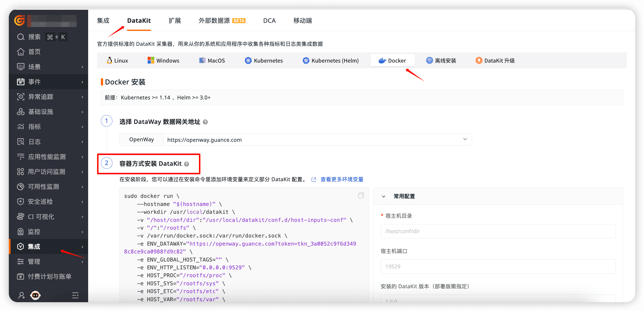
Task: Select the 基础设施 infrastructure icon
Action: pyautogui.click(x=21, y=112)
